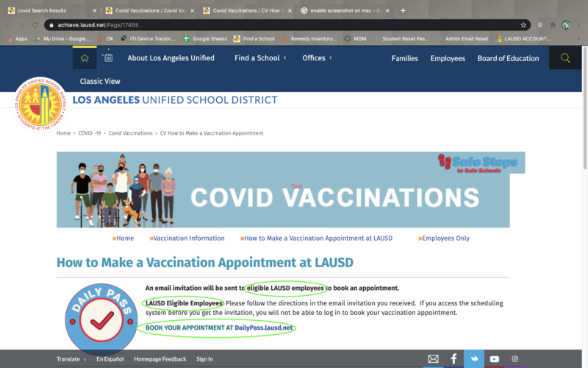Open the Chrome profile avatar
588x368 pixels.
(565, 25)
